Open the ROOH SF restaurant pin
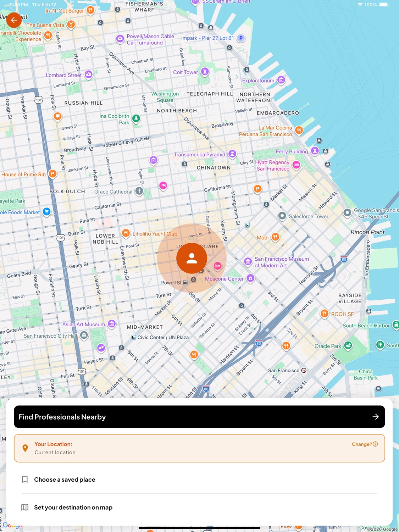 coord(324,314)
